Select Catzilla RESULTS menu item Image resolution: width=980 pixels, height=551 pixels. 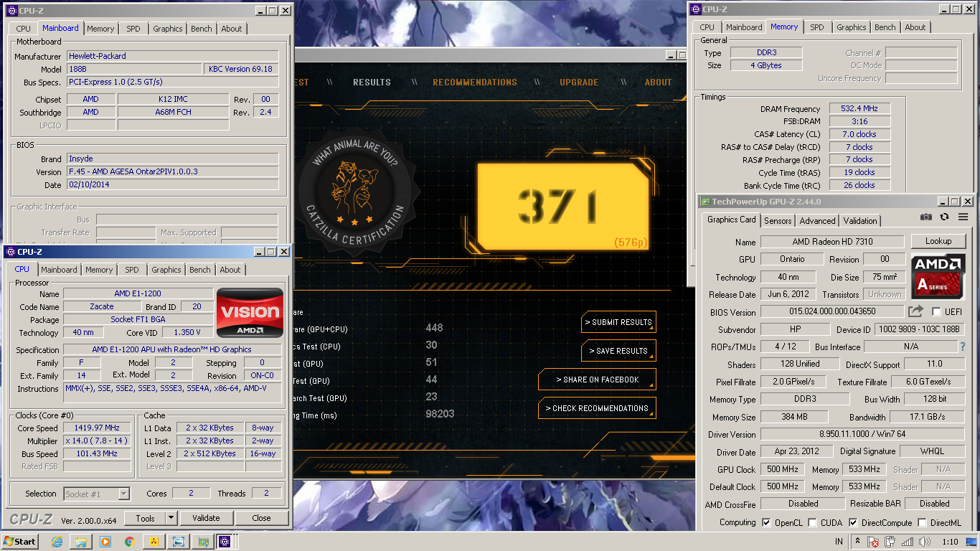[x=372, y=83]
